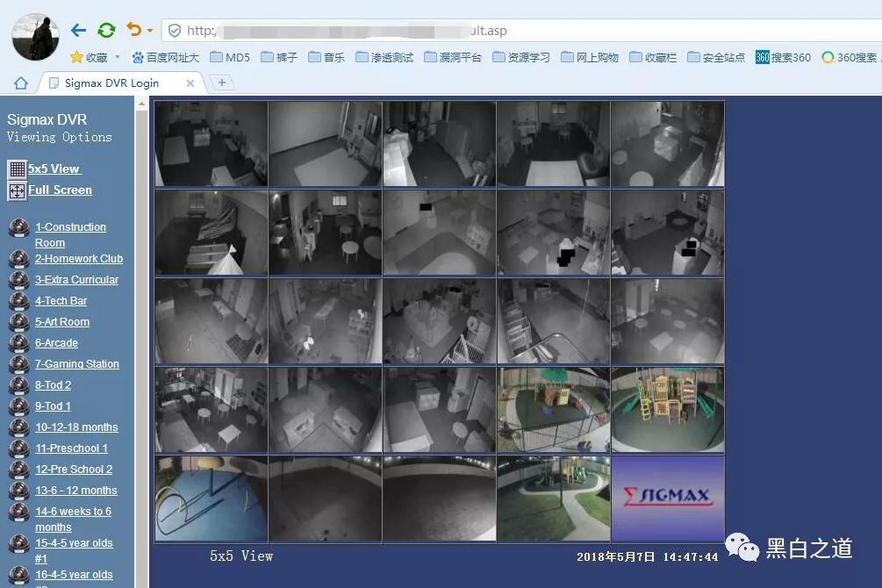Screen dimensions: 882x588
Task: Click camera icon for 2-Homework Club
Action: click(x=18, y=260)
